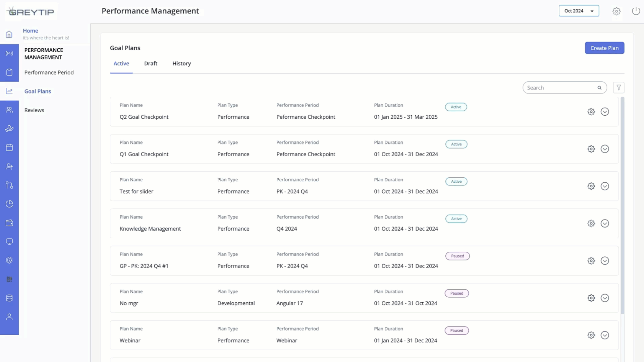Click the Test for slider plan name
Viewport: 644px width, 362px height.
pos(136,191)
